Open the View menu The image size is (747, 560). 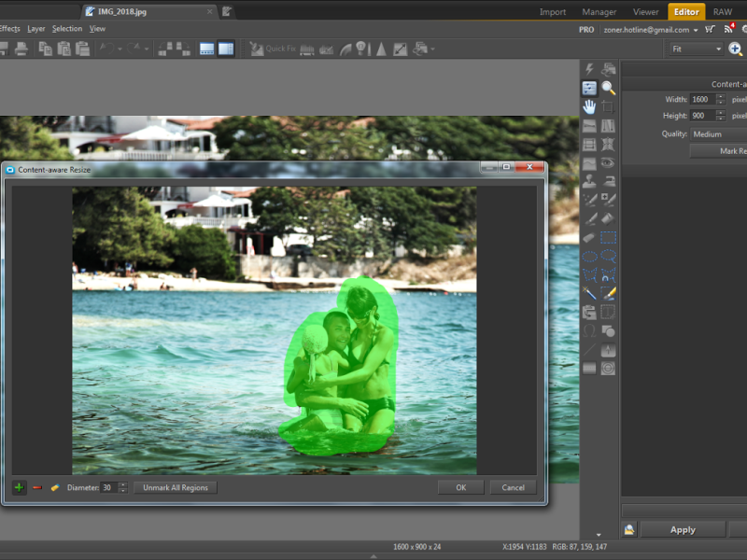click(97, 29)
